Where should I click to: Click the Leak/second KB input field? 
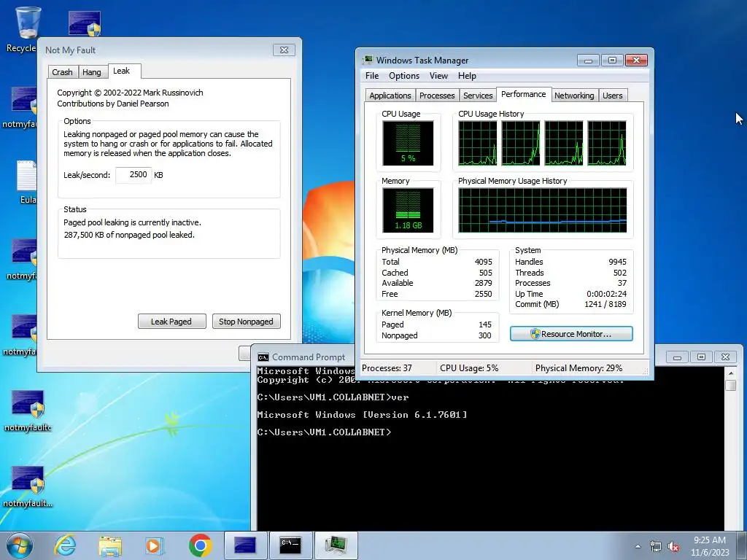(133, 175)
